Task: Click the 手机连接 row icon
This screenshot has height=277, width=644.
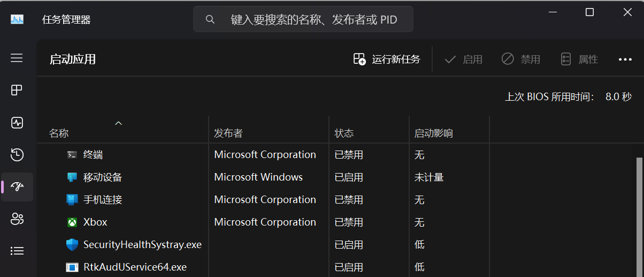Action: (72, 199)
